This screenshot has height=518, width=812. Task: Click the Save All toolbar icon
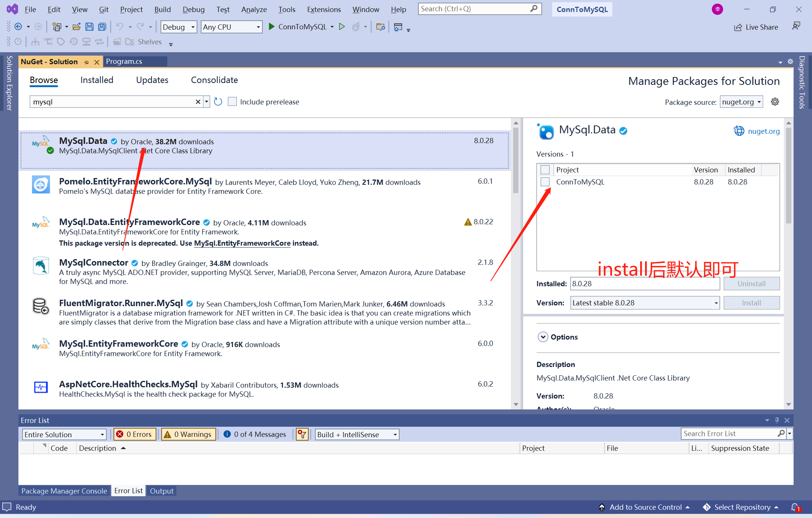[102, 27]
